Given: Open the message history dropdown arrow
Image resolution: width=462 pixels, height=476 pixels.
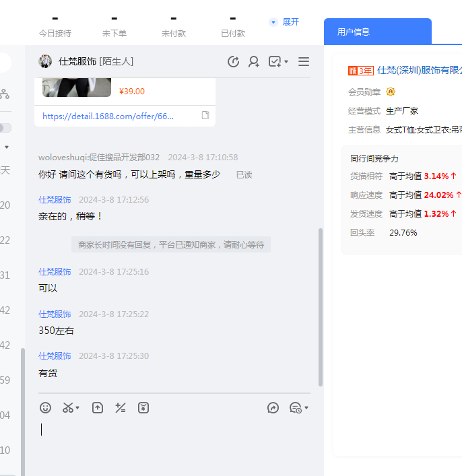Looking at the screenshot, I should 306,408.
